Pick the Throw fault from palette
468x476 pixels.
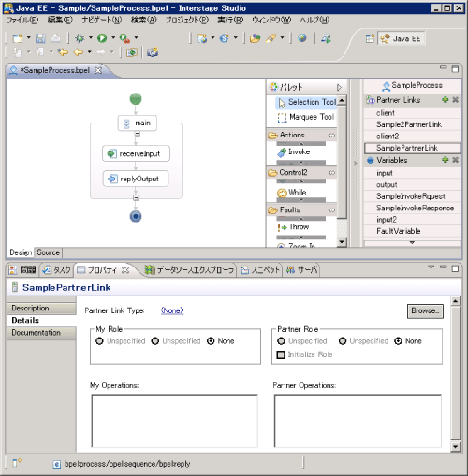[x=293, y=227]
